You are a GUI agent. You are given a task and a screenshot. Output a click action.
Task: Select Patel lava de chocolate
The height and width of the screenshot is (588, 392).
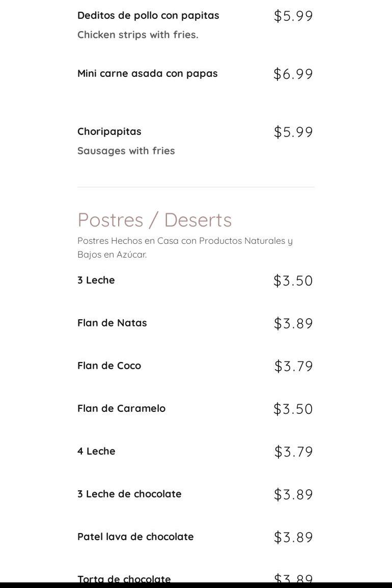coord(135,537)
